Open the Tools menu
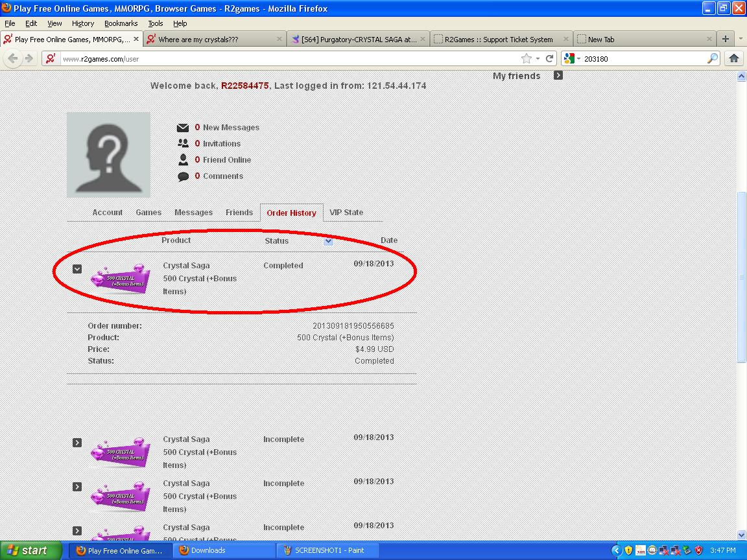747x560 pixels. 156,23
